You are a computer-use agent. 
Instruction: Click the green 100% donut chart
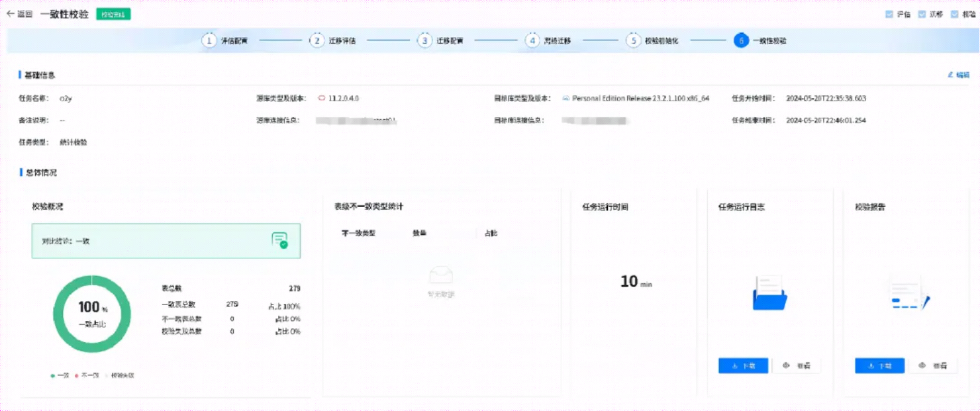pyautogui.click(x=92, y=314)
